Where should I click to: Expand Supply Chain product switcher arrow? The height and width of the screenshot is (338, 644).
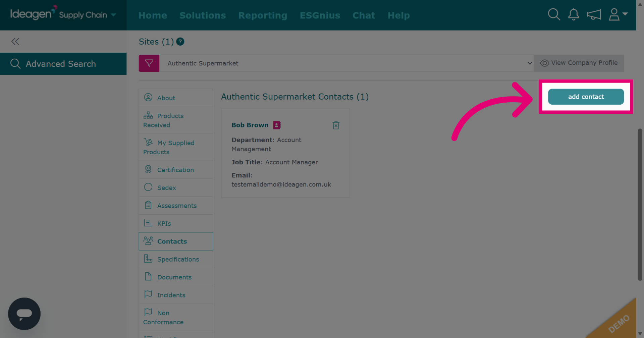click(x=113, y=15)
